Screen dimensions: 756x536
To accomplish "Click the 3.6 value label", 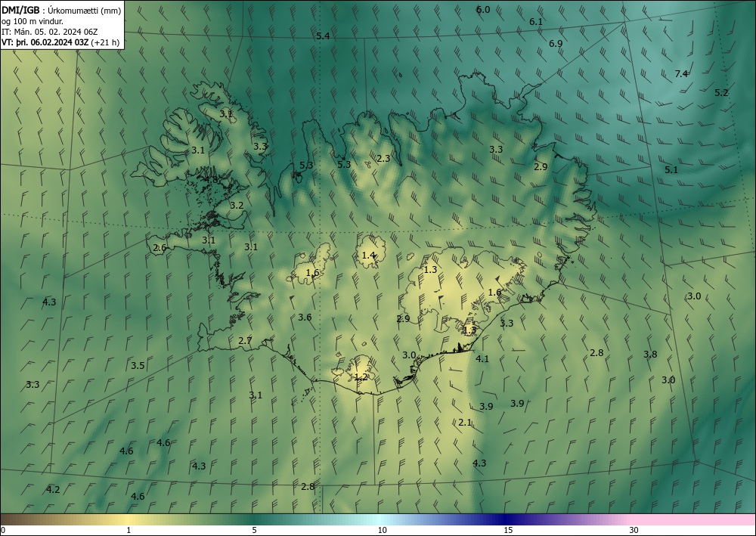I will point(304,318).
